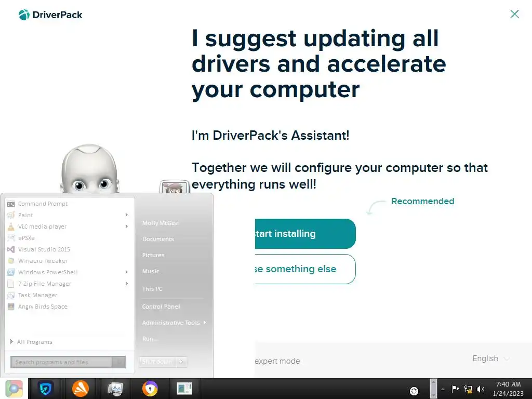Click the Windows PowerShell icon
Image resolution: width=532 pixels, height=399 pixels.
pos(11,272)
